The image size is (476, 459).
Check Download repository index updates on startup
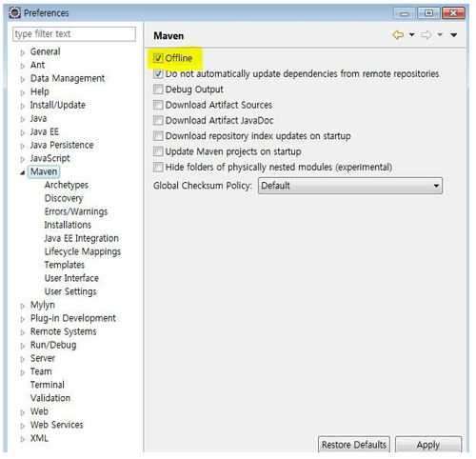[158, 136]
